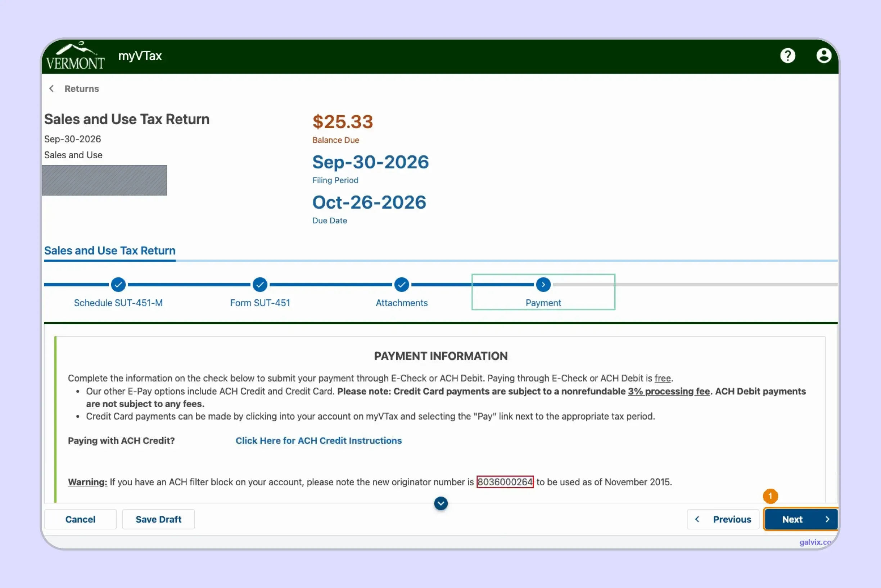
Task: Click the Next button
Action: tap(801, 519)
